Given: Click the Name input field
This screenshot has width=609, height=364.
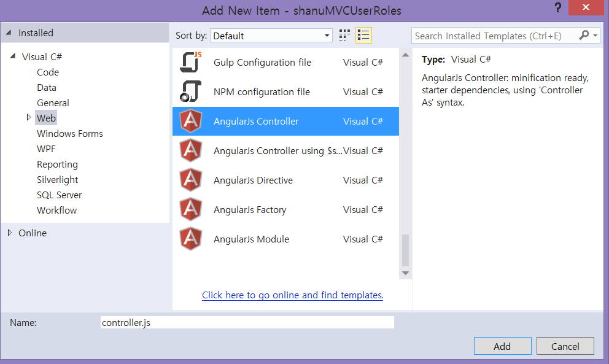Looking at the screenshot, I should pyautogui.click(x=247, y=322).
